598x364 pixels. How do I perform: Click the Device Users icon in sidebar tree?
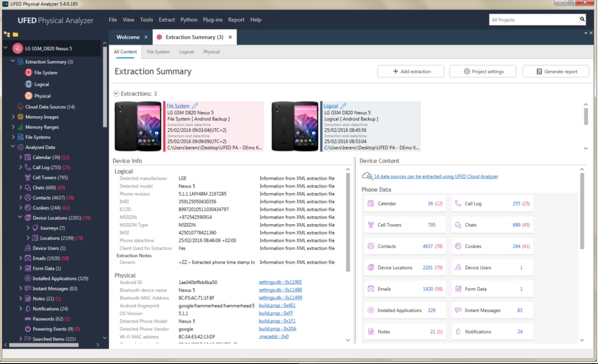click(28, 248)
